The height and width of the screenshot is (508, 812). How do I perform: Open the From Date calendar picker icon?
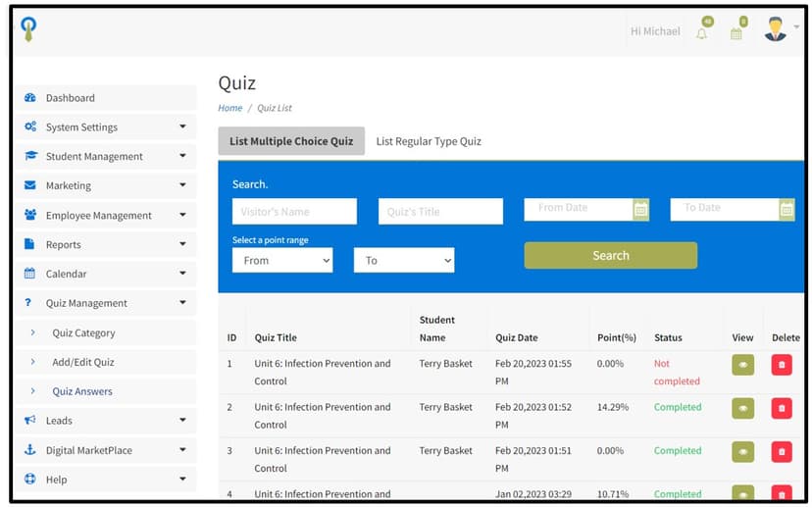coord(640,209)
